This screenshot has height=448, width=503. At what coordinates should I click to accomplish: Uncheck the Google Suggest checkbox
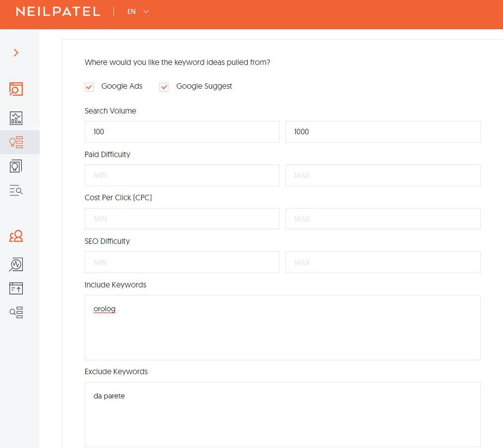click(x=164, y=87)
